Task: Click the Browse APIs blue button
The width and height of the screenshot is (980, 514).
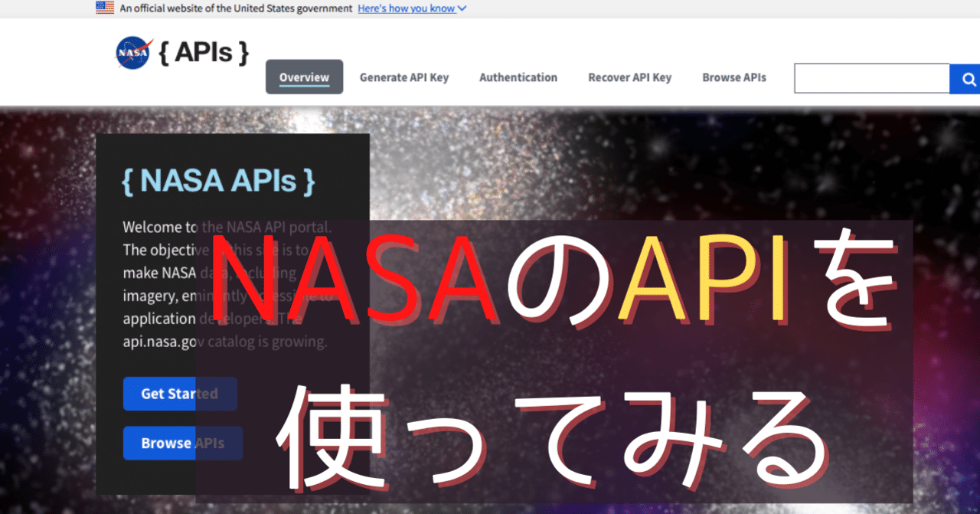Action: (x=182, y=443)
